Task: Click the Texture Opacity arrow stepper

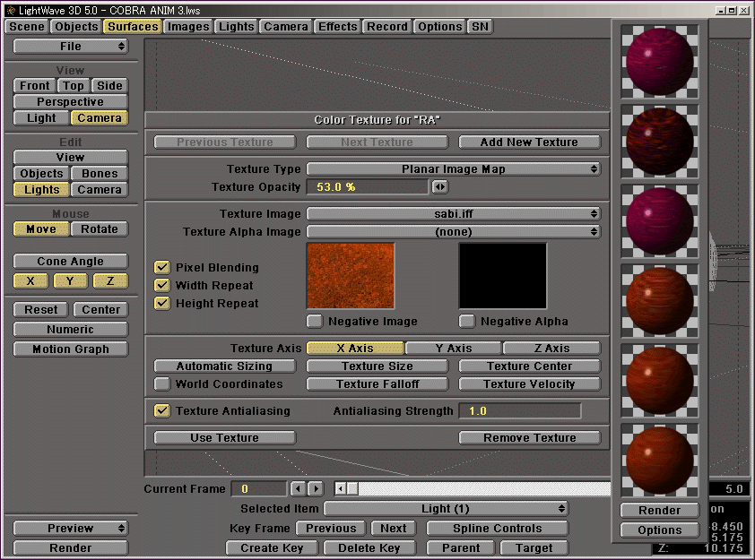Action: point(439,187)
